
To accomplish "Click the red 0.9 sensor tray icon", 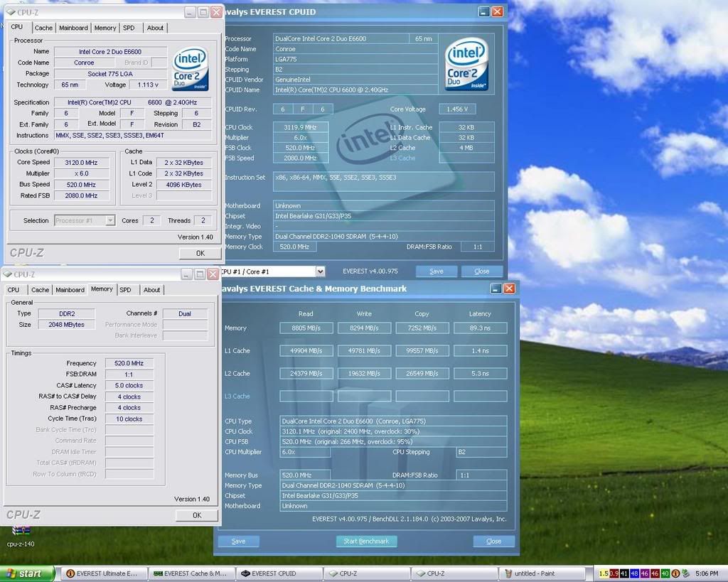I will (614, 573).
